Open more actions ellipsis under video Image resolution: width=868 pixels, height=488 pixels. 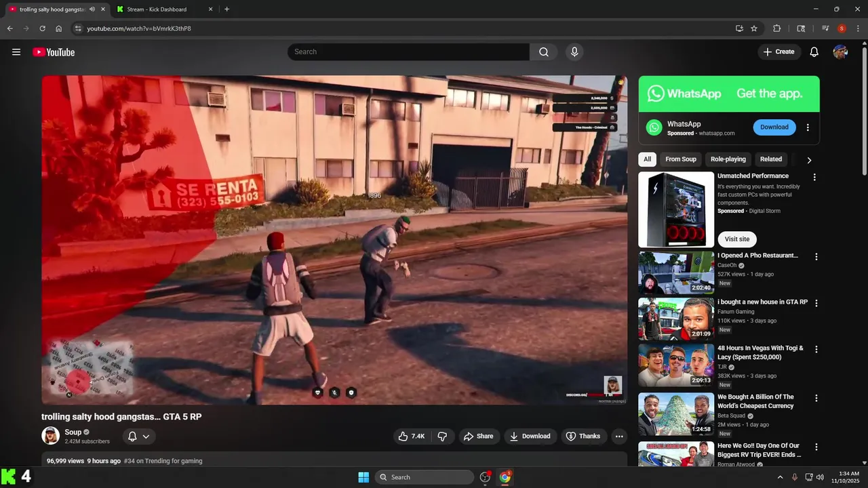[x=619, y=436]
